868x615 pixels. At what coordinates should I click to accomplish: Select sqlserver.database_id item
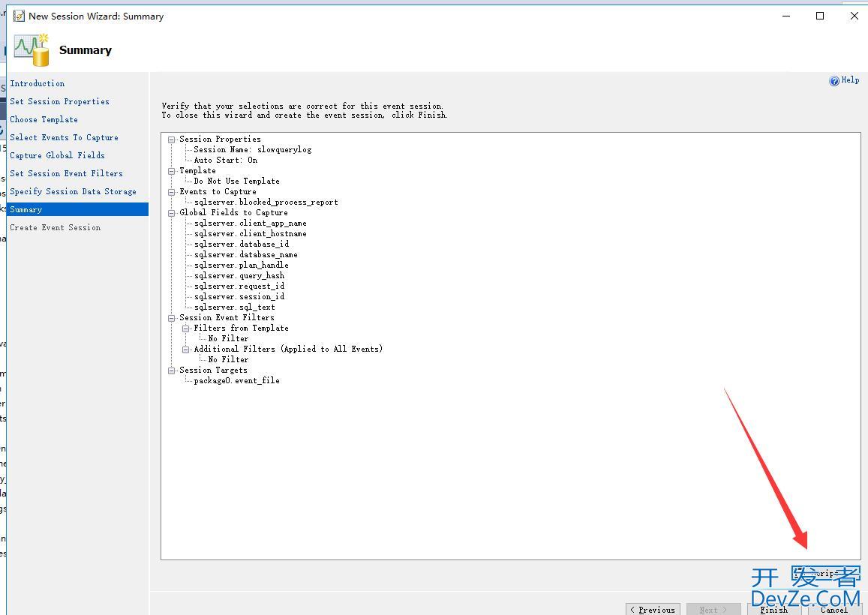tap(242, 244)
